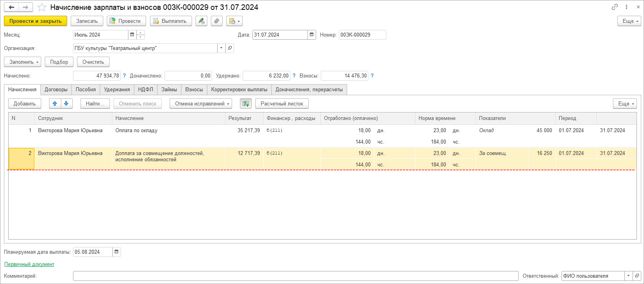The image size is (644, 284).
Task: Go forward with the right arrow button
Action: pos(26,7)
